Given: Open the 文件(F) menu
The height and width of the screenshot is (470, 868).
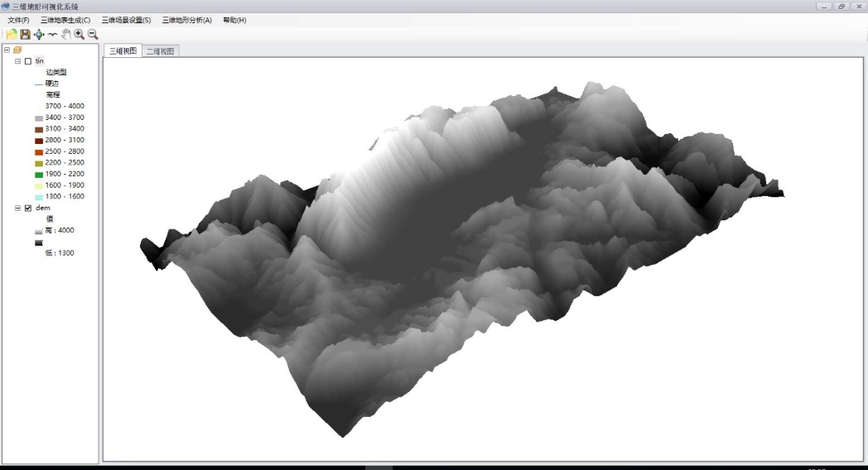Looking at the screenshot, I should [x=18, y=20].
